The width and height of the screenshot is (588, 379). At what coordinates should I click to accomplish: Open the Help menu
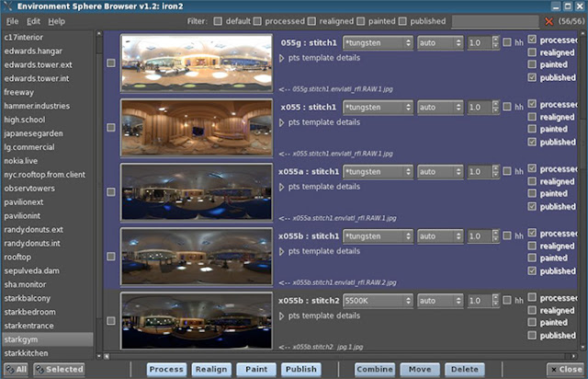coord(56,21)
